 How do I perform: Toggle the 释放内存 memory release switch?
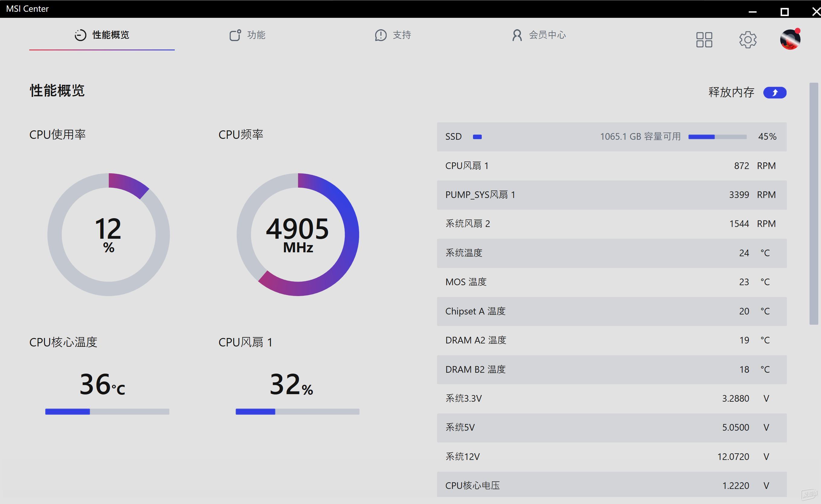point(775,92)
